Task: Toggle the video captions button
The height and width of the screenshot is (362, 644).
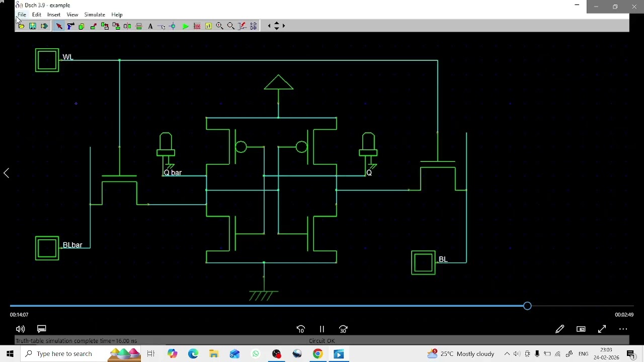Action: point(42,329)
